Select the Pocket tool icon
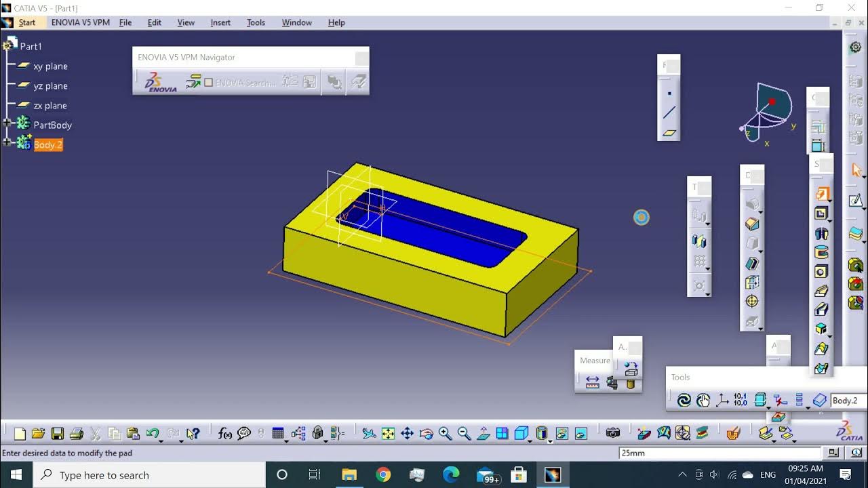Viewport: 868px width, 488px height. point(821,213)
